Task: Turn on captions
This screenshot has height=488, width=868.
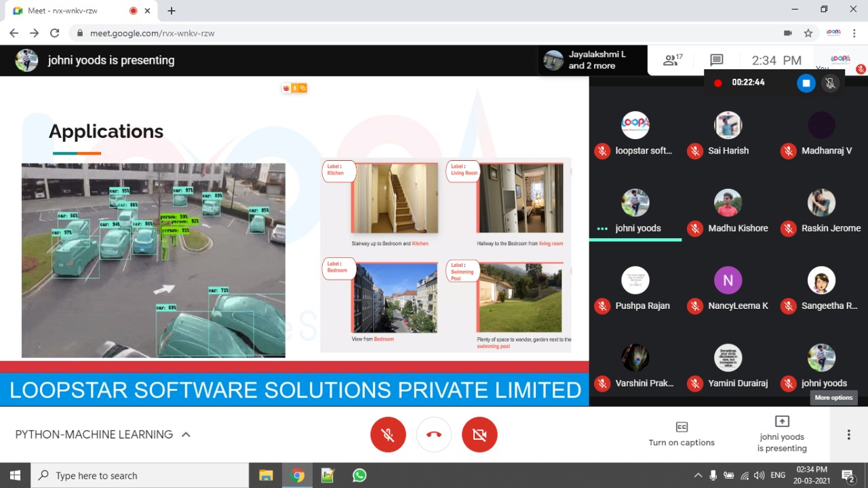Action: point(682,434)
